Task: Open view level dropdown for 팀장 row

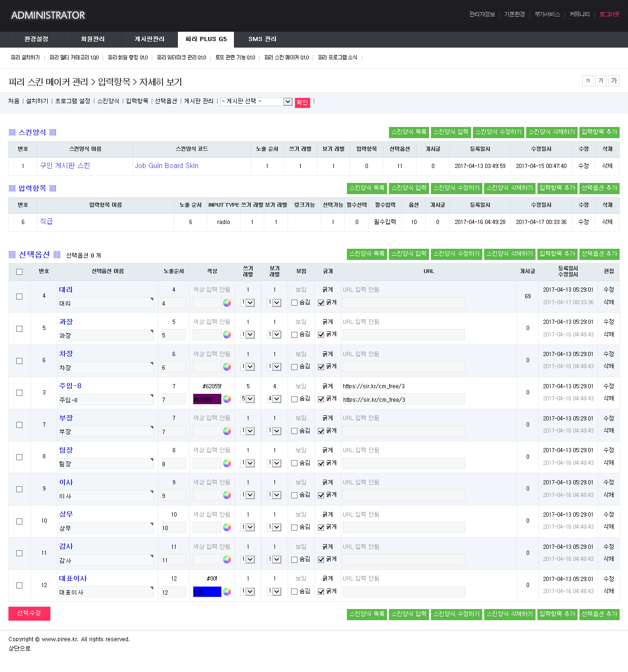Action: tap(274, 463)
